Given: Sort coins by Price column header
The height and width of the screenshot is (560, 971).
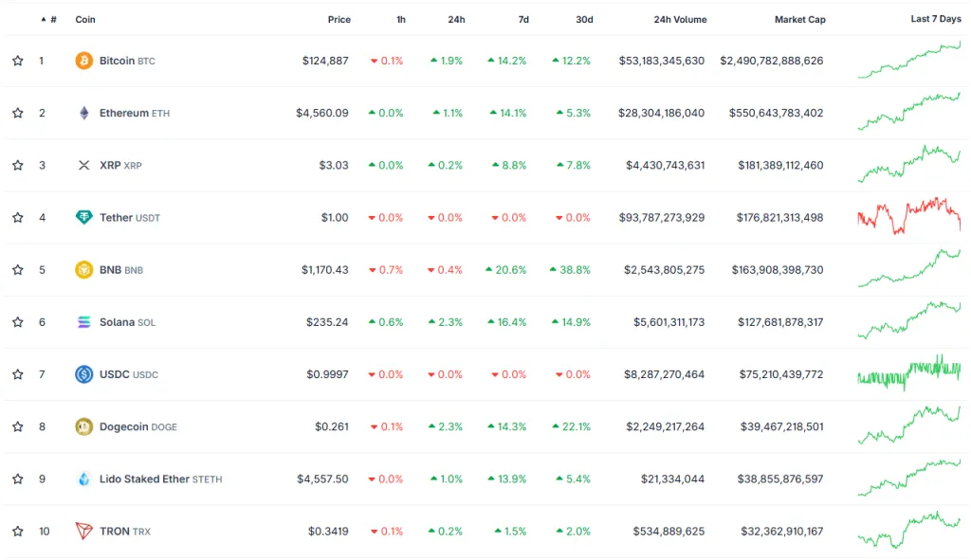Looking at the screenshot, I should 339,19.
